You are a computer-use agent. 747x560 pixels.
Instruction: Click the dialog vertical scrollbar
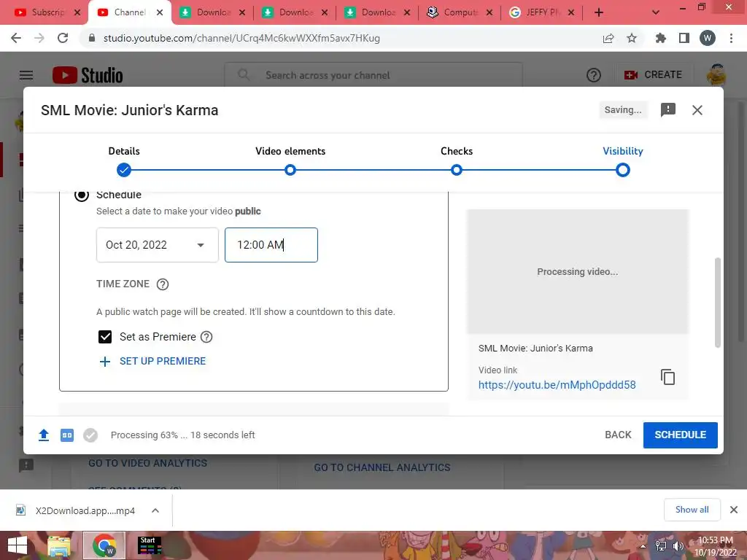coord(718,303)
